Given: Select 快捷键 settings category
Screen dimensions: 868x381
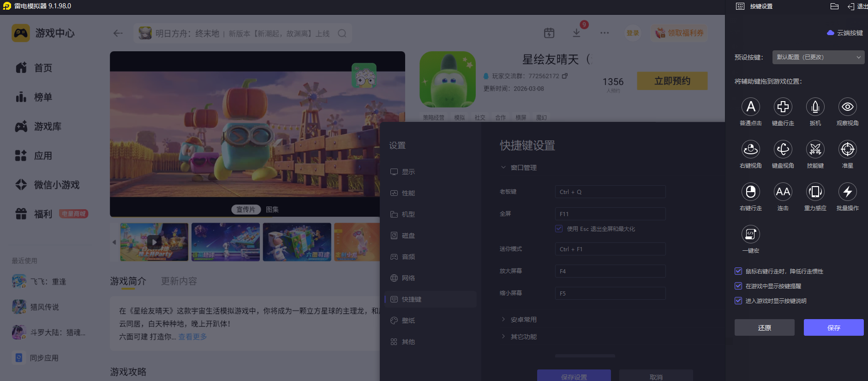Looking at the screenshot, I should pyautogui.click(x=431, y=299).
